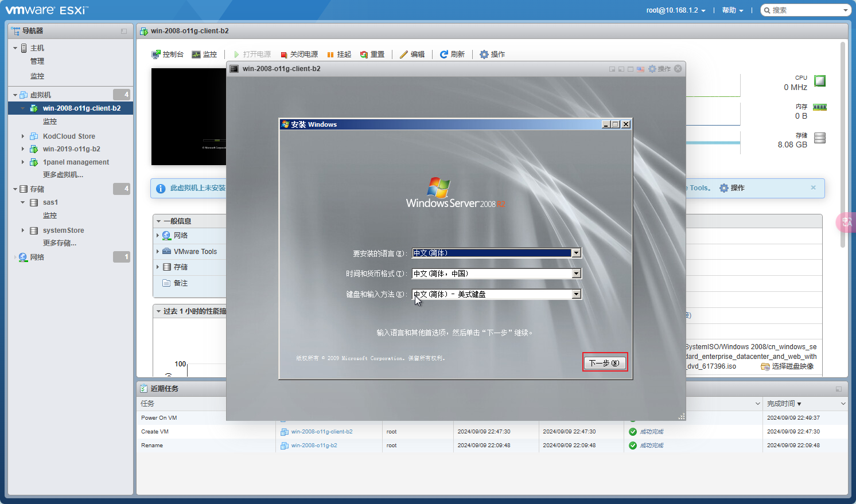856x504 pixels.
Task: Click the 网络 globe icon in the navigator
Action: pos(24,257)
